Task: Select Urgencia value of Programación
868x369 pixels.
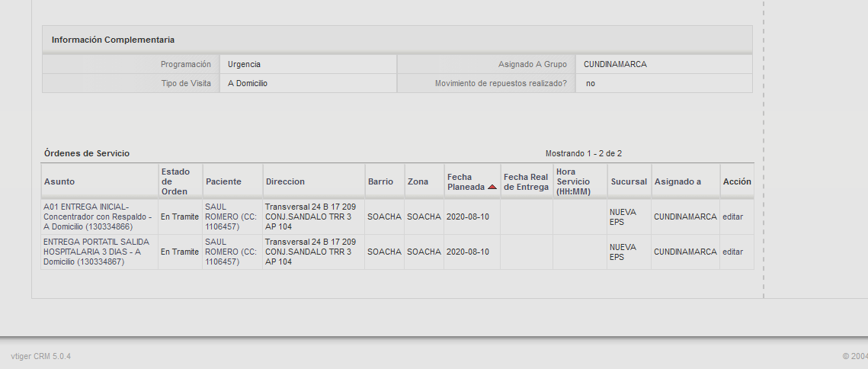Action: [x=244, y=64]
